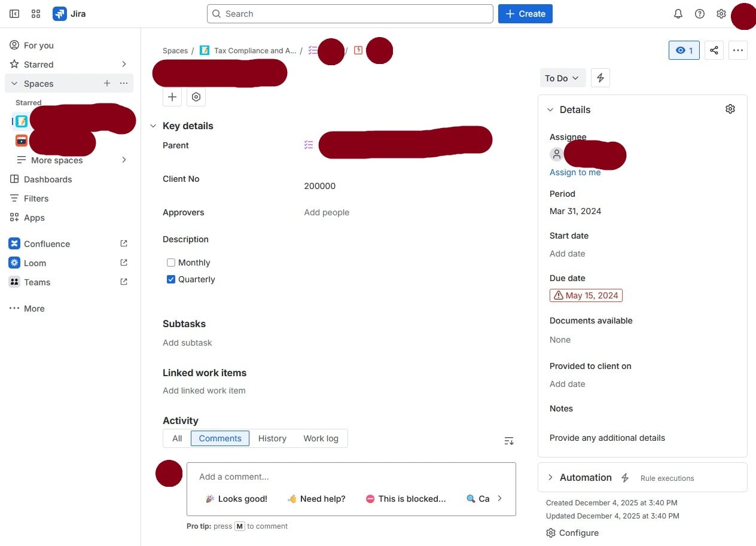The height and width of the screenshot is (546, 756).
Task: Click the plus add button under title
Action: point(172,97)
